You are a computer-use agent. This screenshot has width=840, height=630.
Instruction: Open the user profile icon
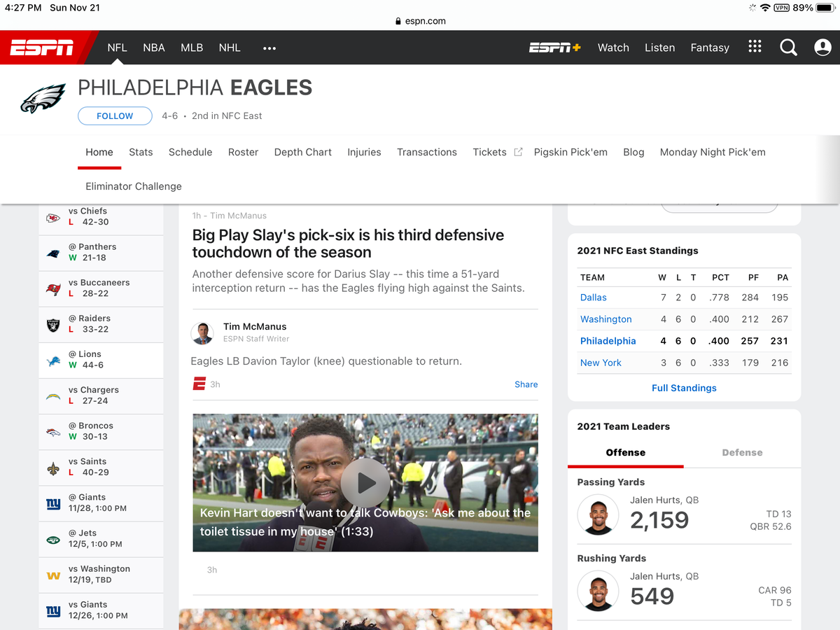822,48
